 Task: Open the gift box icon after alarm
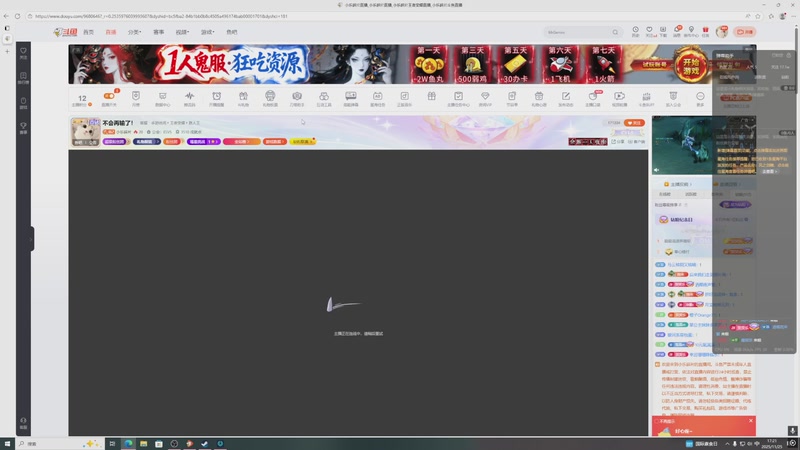click(x=243, y=98)
